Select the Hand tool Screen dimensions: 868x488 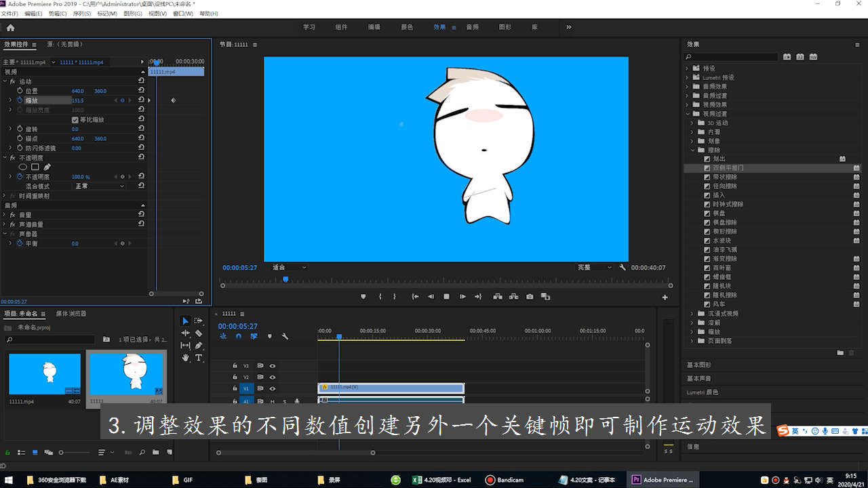click(x=185, y=357)
